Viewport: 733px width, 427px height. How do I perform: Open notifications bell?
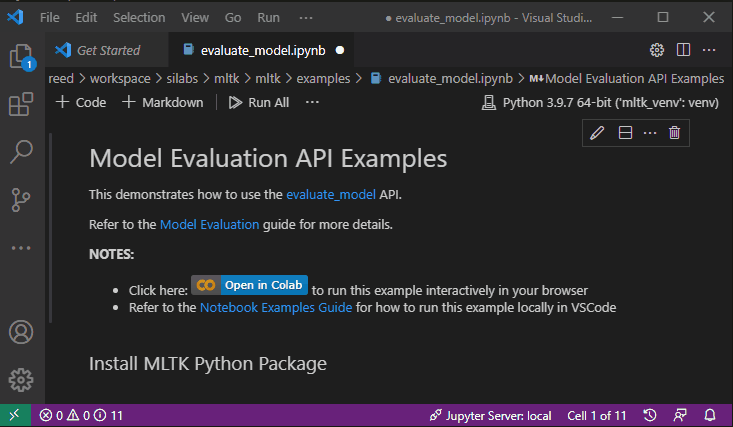tap(710, 415)
